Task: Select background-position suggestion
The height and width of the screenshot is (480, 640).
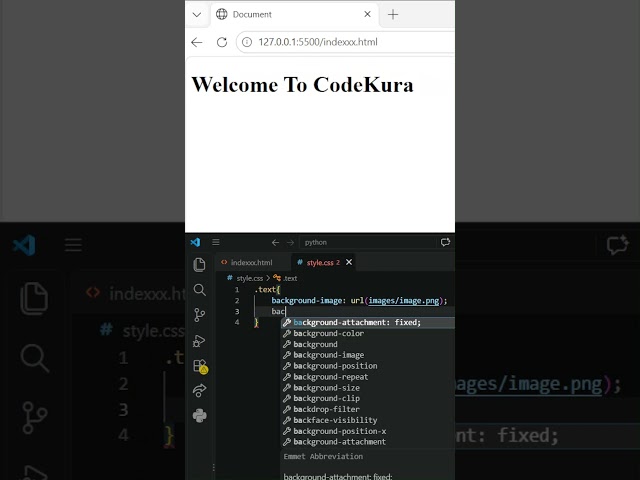Action: (x=368, y=366)
